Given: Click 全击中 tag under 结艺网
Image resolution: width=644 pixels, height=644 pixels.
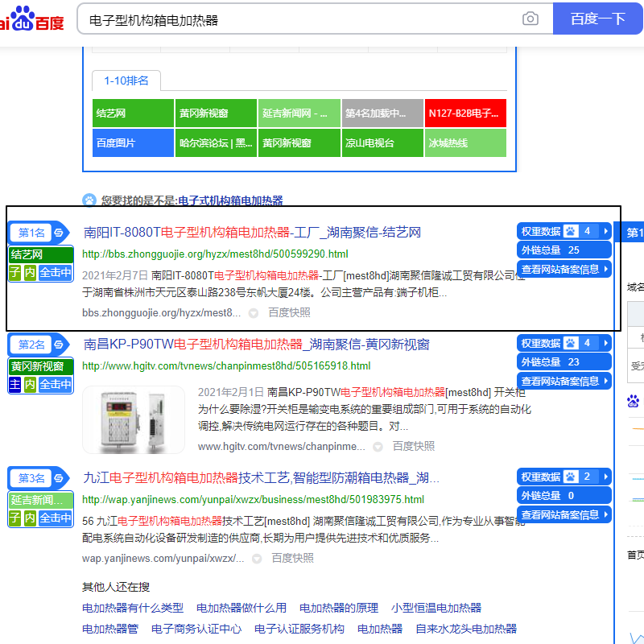Looking at the screenshot, I should click(56, 272).
